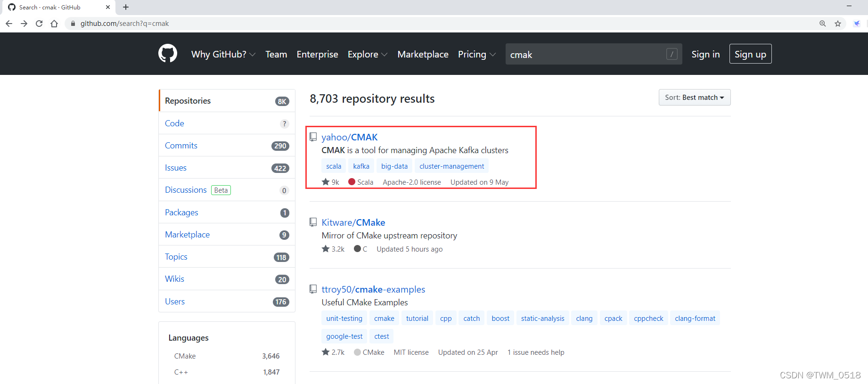Select the Marketplace filter in sidebar
The width and height of the screenshot is (868, 384).
[227, 235]
